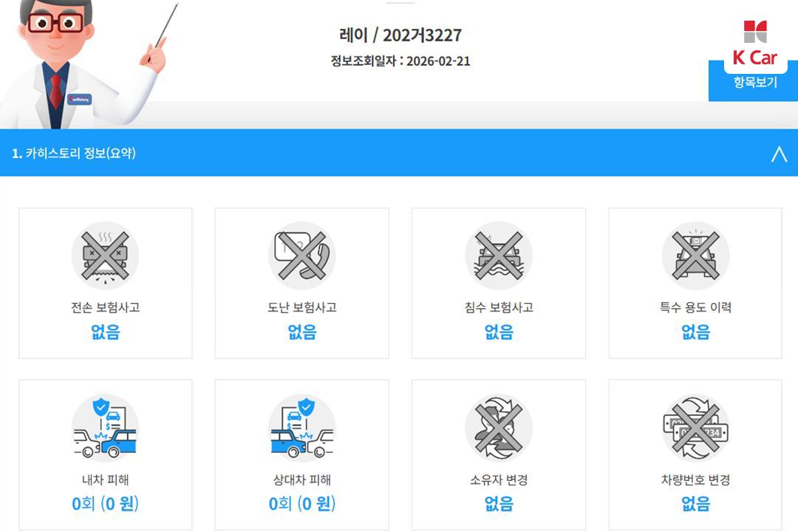Click the K Car logo
Screen dimensions: 798x532
(x=755, y=44)
